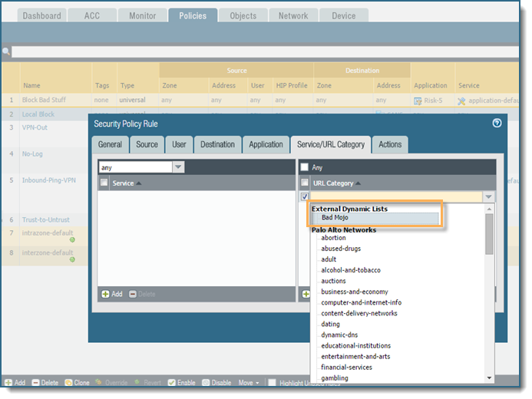Click the Clone icon in bottom toolbar
The width and height of the screenshot is (532, 399).
click(68, 382)
